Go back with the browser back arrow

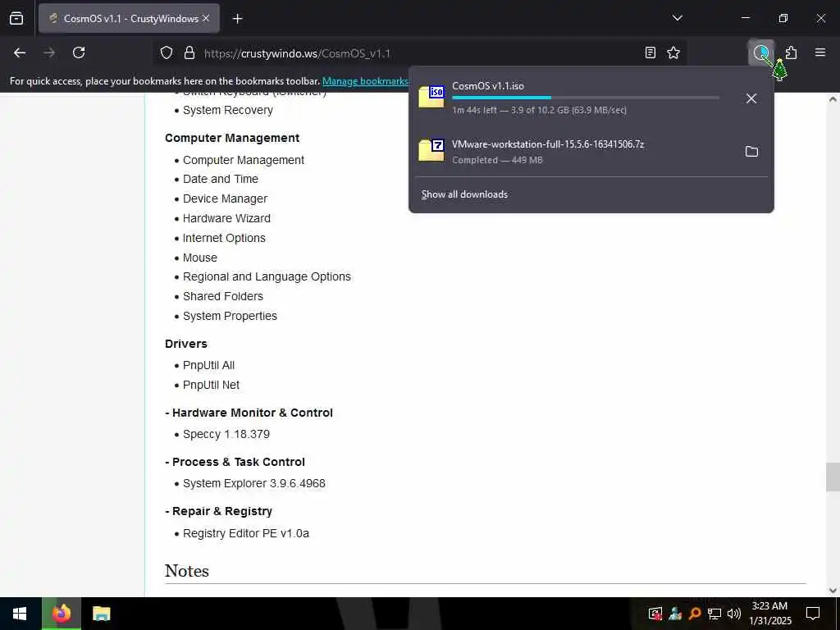[x=20, y=52]
